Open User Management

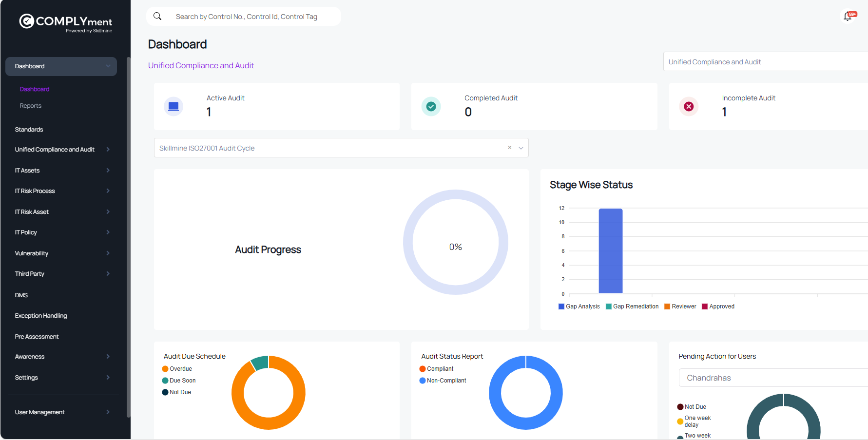point(39,412)
